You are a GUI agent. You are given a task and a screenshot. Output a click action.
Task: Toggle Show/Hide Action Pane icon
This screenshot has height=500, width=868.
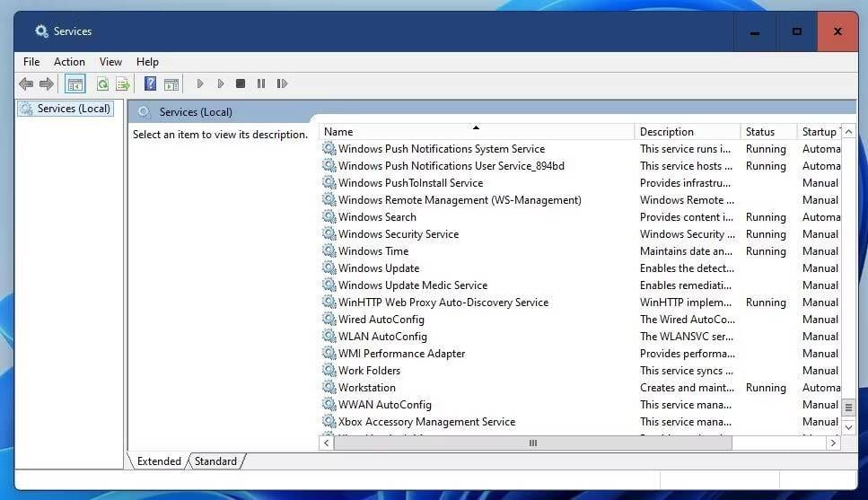click(x=171, y=84)
